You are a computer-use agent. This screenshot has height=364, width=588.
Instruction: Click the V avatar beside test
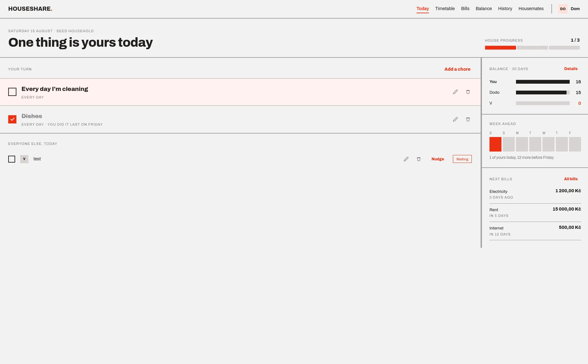click(x=24, y=159)
